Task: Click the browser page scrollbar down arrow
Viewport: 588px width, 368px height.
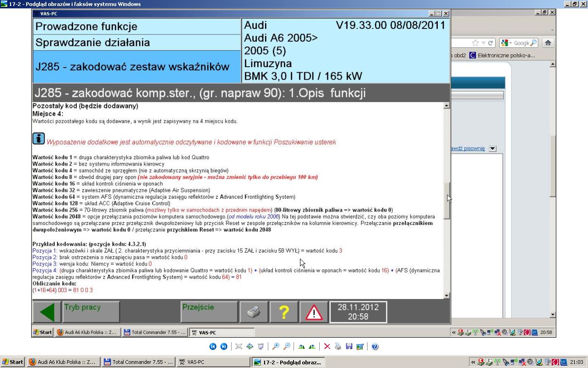Action: 553,315
